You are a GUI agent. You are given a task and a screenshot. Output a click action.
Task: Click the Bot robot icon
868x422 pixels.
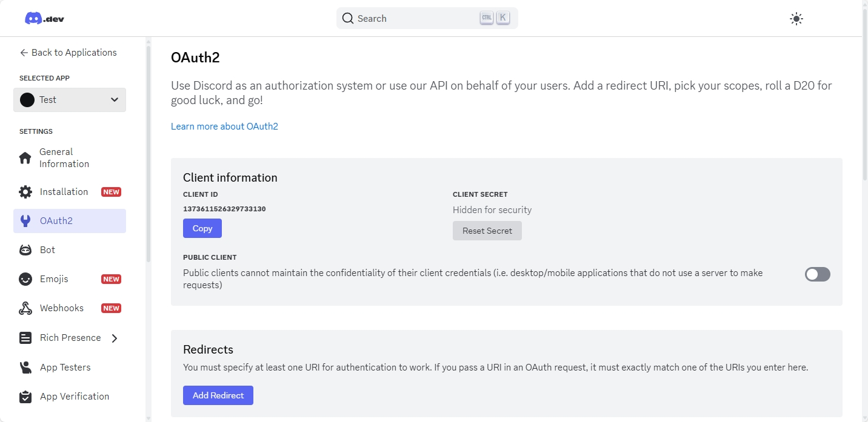(x=25, y=250)
